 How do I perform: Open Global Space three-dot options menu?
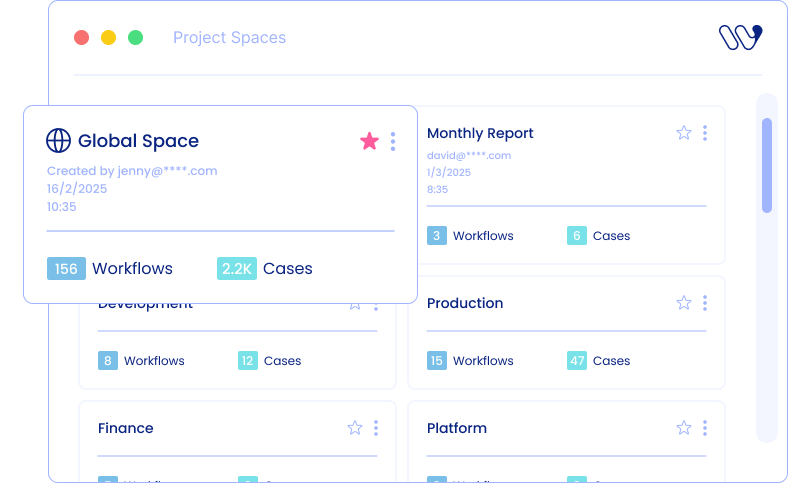(x=393, y=141)
